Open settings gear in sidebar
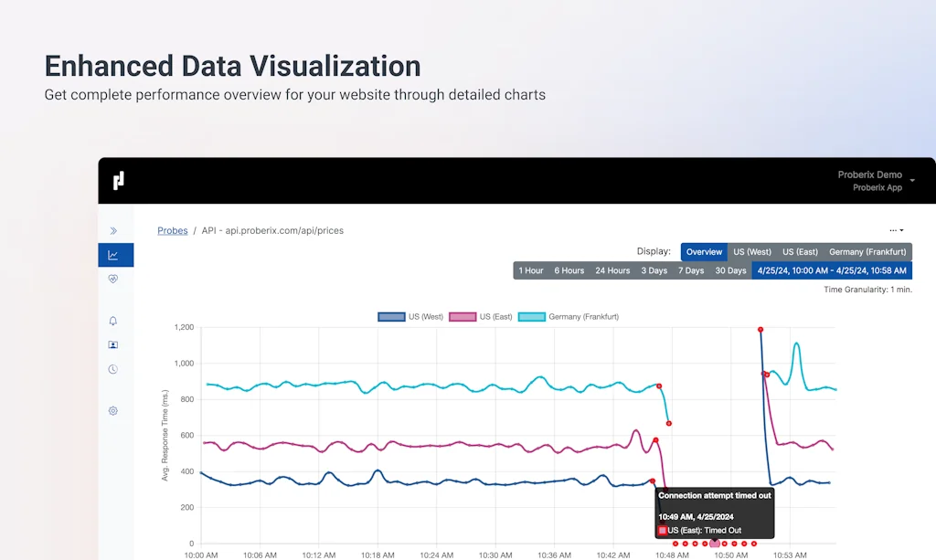 tap(113, 411)
